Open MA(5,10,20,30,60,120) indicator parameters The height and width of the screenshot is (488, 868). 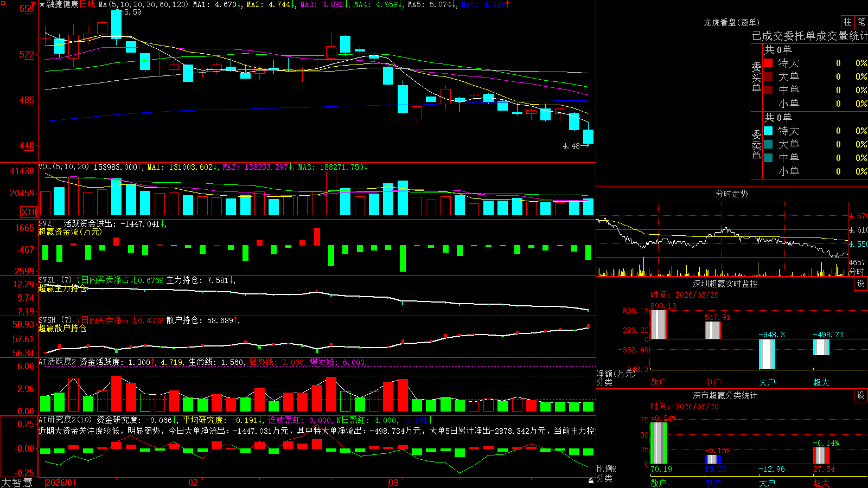pyautogui.click(x=143, y=4)
